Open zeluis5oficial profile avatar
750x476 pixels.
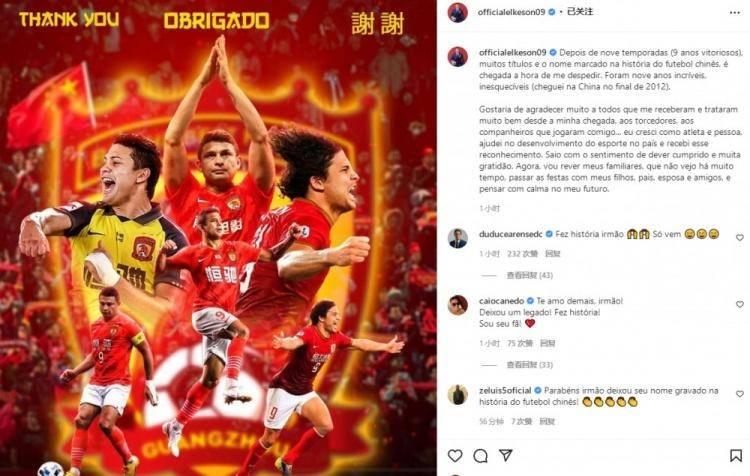tap(457, 395)
